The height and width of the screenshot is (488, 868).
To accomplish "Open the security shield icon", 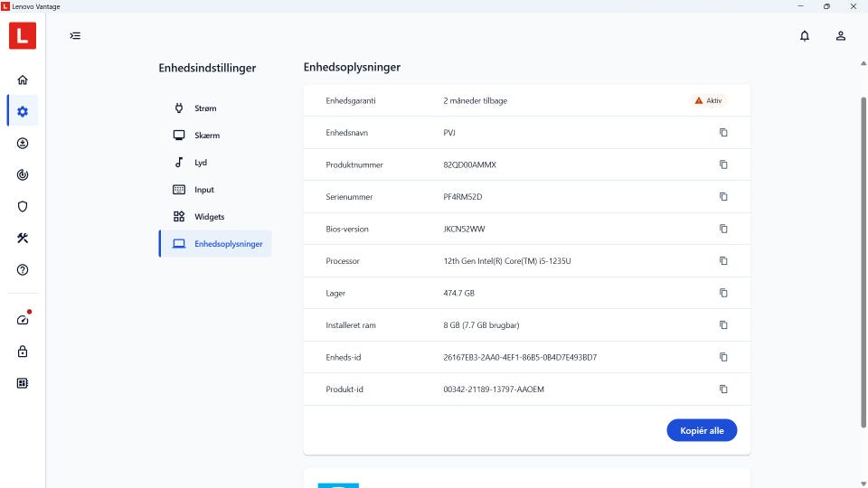I will point(22,206).
